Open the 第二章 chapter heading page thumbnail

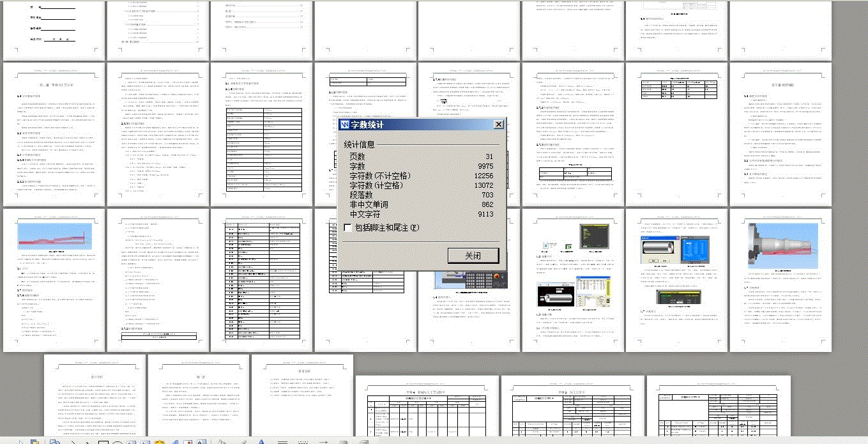coord(54,134)
